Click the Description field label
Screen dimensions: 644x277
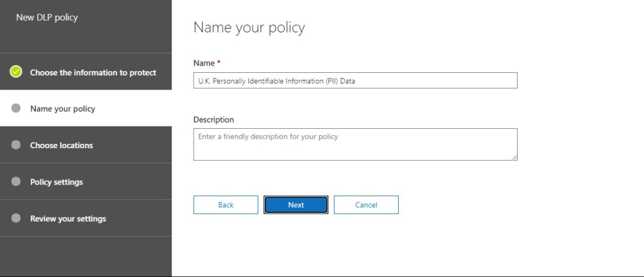pos(214,119)
